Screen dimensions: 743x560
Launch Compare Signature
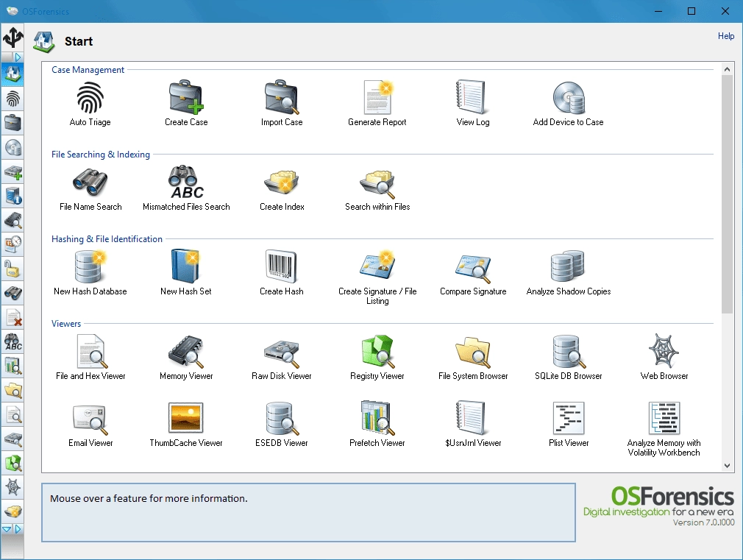pyautogui.click(x=473, y=273)
